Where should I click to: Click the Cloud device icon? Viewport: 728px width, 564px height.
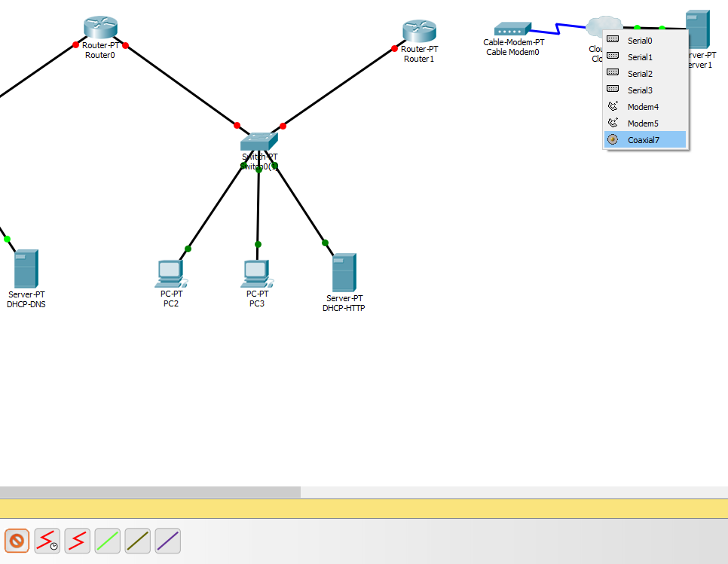point(603,25)
